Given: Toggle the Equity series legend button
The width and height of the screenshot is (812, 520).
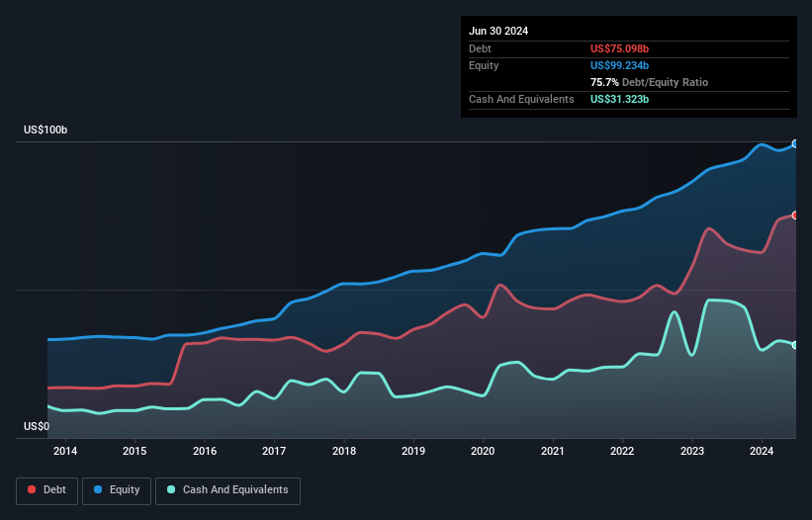Looking at the screenshot, I should tap(117, 490).
